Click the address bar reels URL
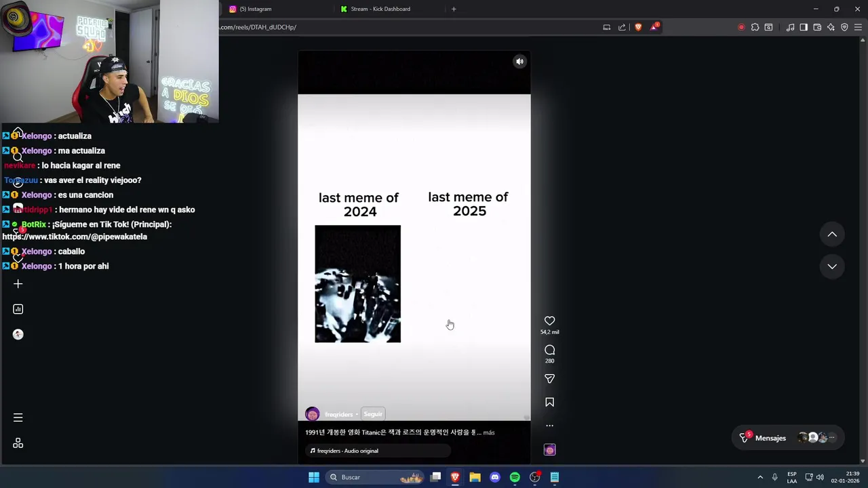Viewport: 868px width, 488px height. pyautogui.click(x=258, y=27)
